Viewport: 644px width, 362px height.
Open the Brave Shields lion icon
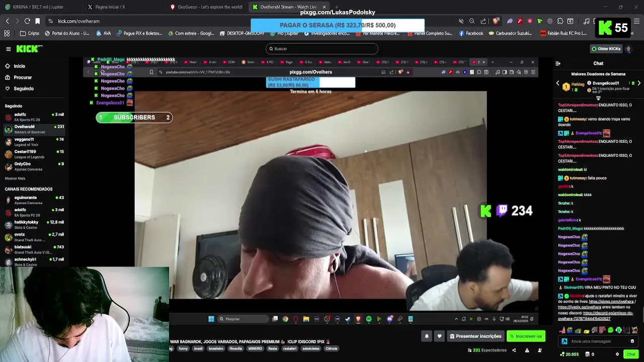[496, 21]
